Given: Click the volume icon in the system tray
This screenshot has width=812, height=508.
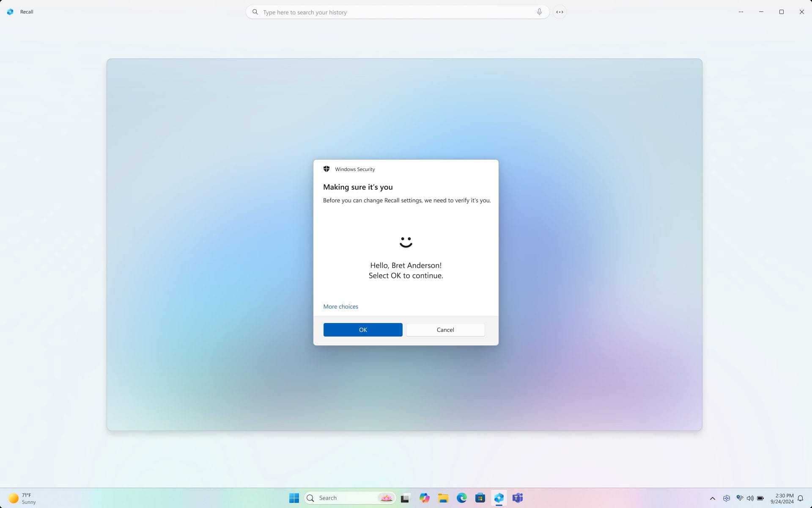Looking at the screenshot, I should [x=750, y=498].
